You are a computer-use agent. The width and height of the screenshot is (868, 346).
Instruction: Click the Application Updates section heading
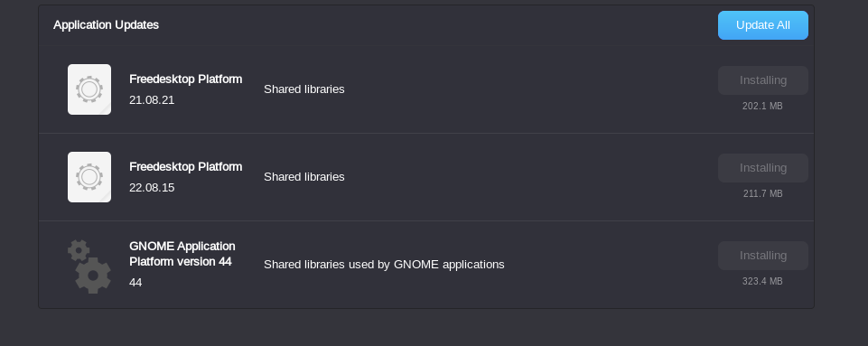click(106, 25)
